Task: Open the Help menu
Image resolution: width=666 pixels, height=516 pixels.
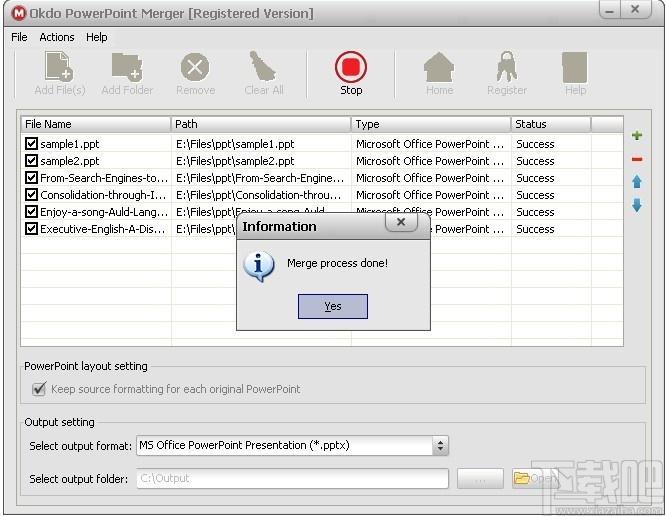Action: coord(96,37)
